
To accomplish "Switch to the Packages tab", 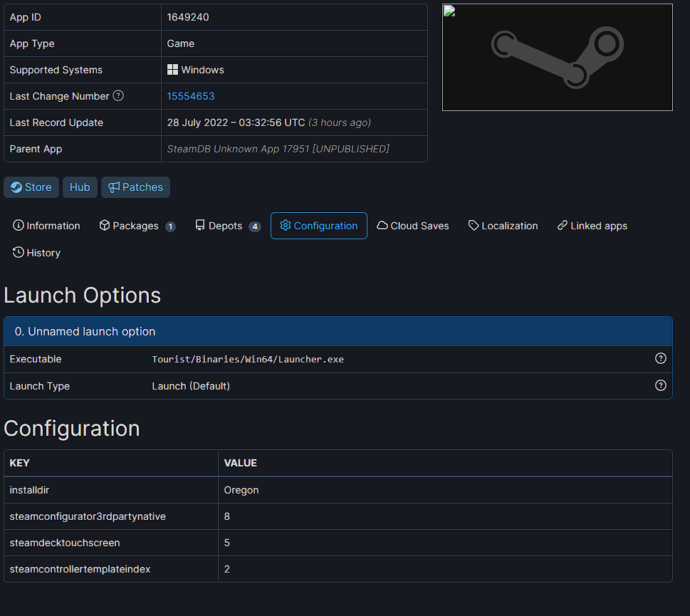I will (x=137, y=226).
